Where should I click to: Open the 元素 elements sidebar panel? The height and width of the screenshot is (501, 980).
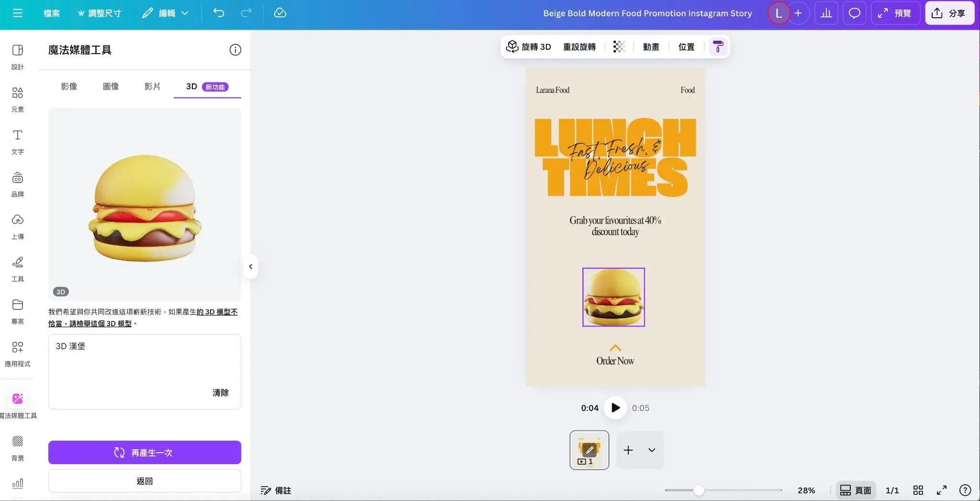click(x=18, y=99)
